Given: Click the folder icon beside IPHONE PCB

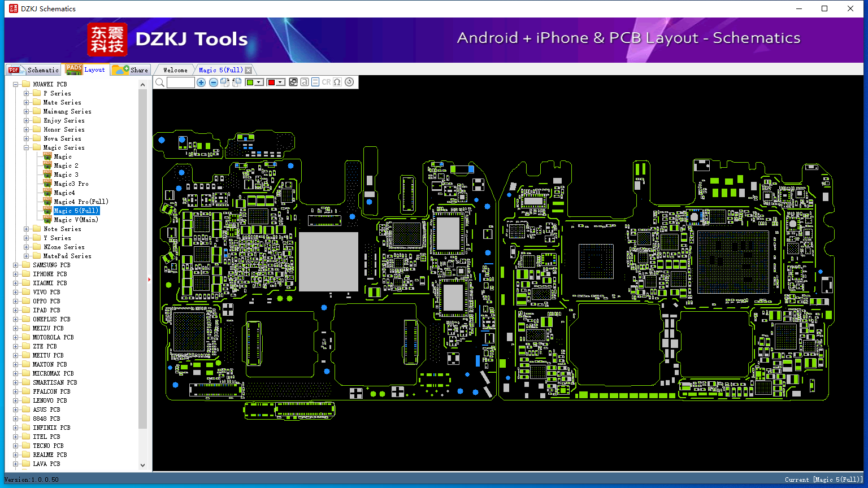Looking at the screenshot, I should [x=26, y=274].
